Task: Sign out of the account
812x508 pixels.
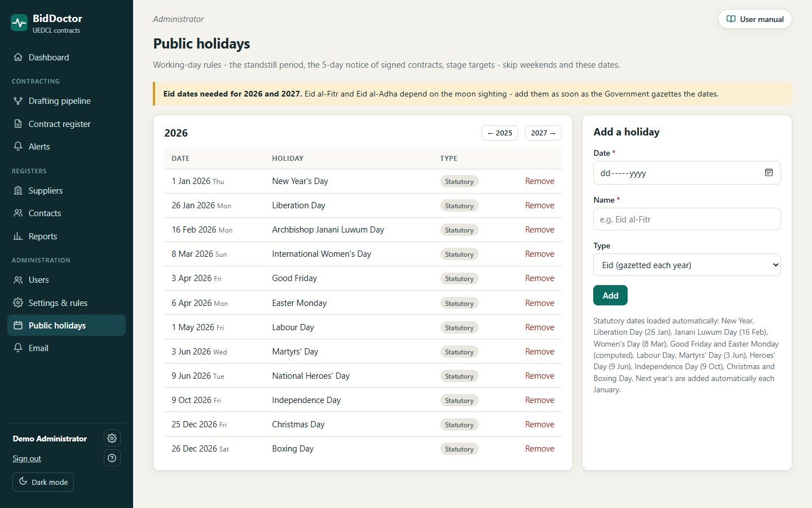Action: click(x=27, y=458)
